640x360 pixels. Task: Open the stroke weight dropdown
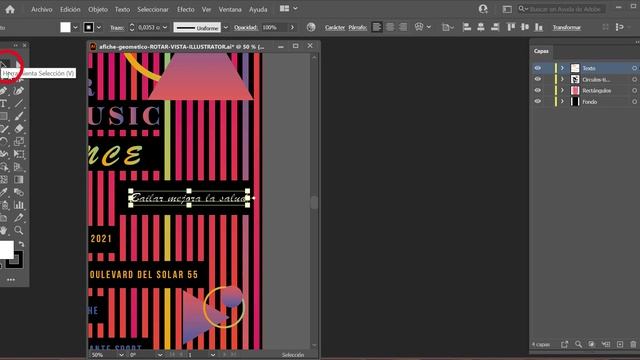(165, 27)
